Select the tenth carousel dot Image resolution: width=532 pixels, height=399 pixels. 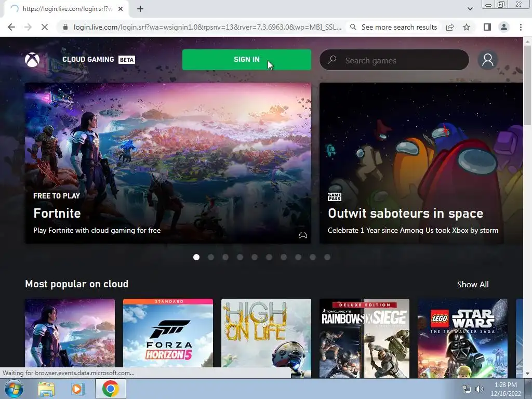click(x=327, y=257)
